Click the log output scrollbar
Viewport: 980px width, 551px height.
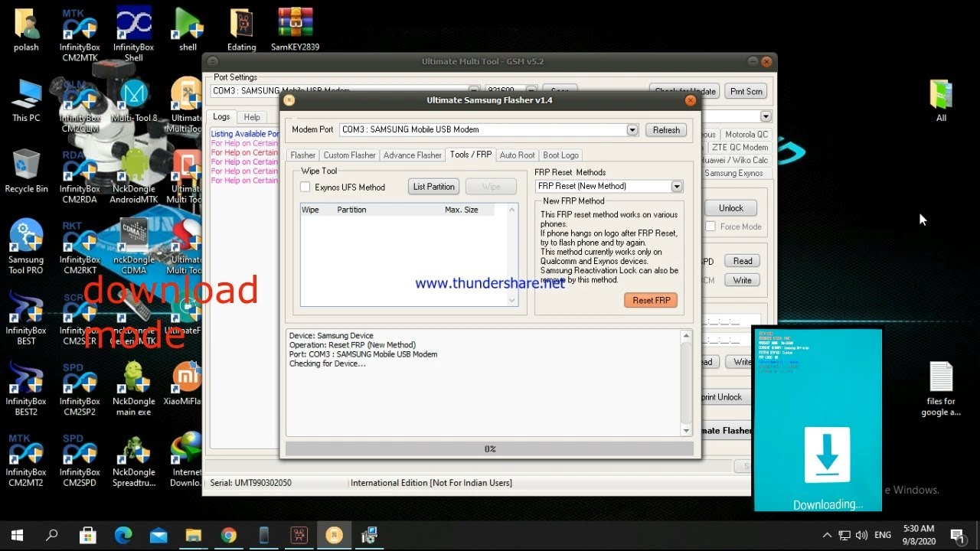point(687,383)
